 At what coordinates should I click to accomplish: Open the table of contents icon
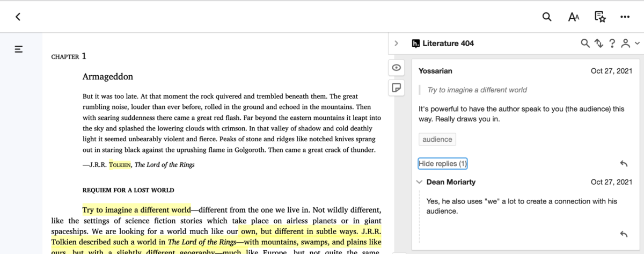19,49
